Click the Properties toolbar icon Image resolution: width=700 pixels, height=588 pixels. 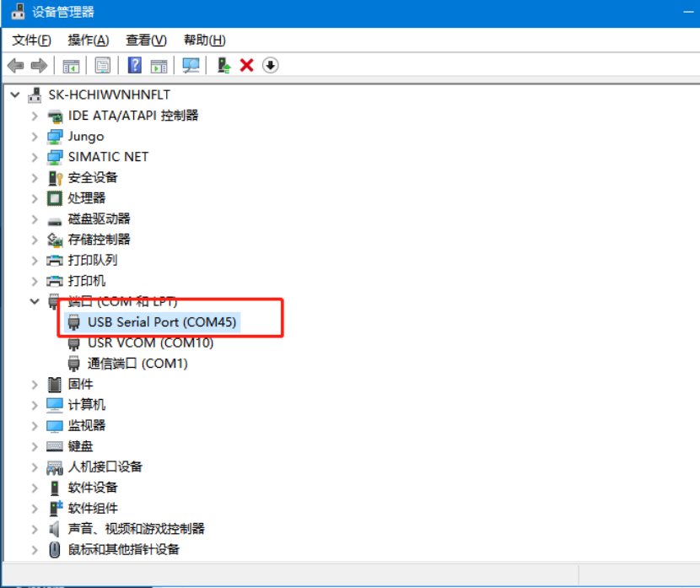point(103,66)
